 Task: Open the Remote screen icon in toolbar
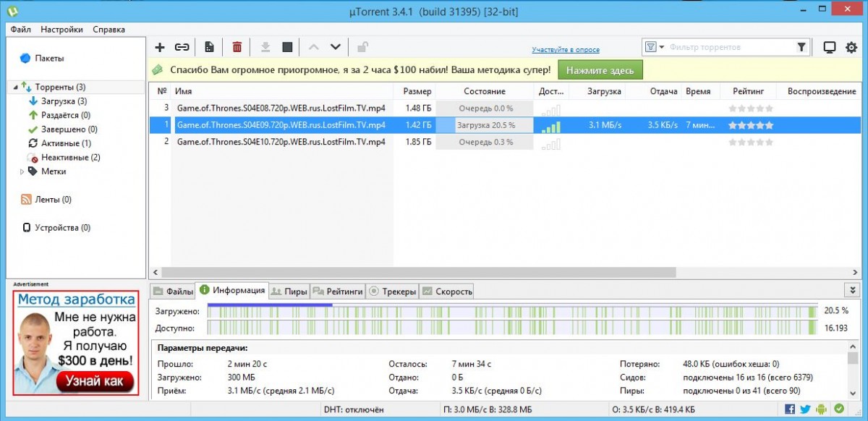[830, 47]
